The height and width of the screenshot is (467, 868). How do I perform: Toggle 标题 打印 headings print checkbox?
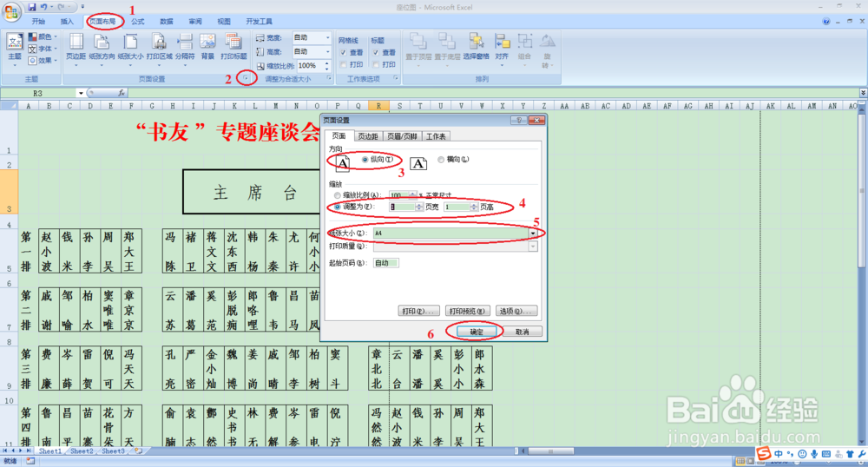[376, 65]
